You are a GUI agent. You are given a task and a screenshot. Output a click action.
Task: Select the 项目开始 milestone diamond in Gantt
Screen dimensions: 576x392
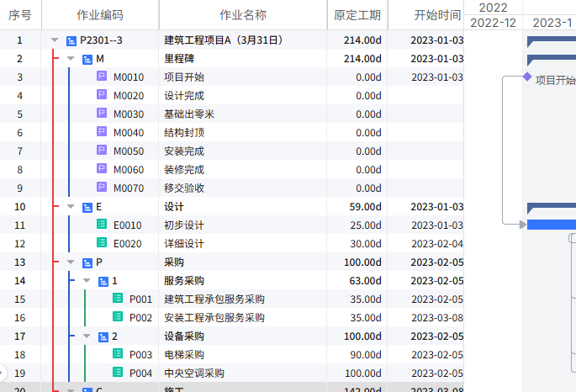pos(527,77)
